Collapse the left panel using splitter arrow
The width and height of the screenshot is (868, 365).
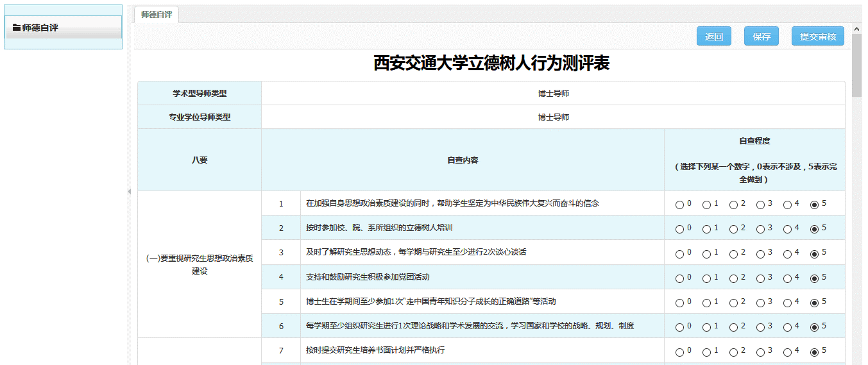pos(129,191)
